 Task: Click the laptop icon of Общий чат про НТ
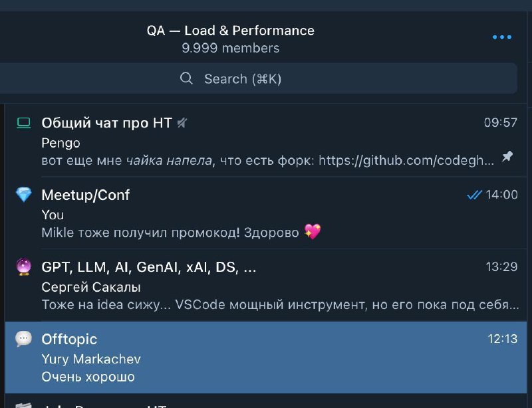[x=24, y=123]
